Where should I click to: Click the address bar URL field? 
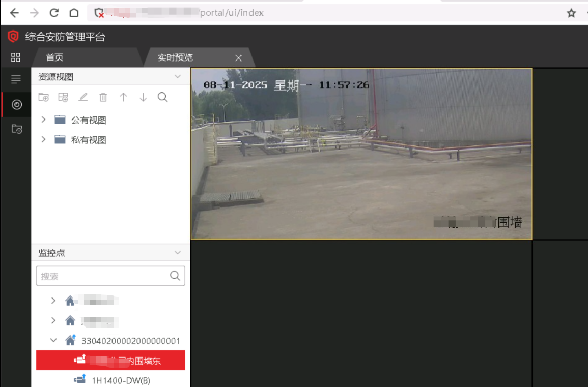(323, 13)
